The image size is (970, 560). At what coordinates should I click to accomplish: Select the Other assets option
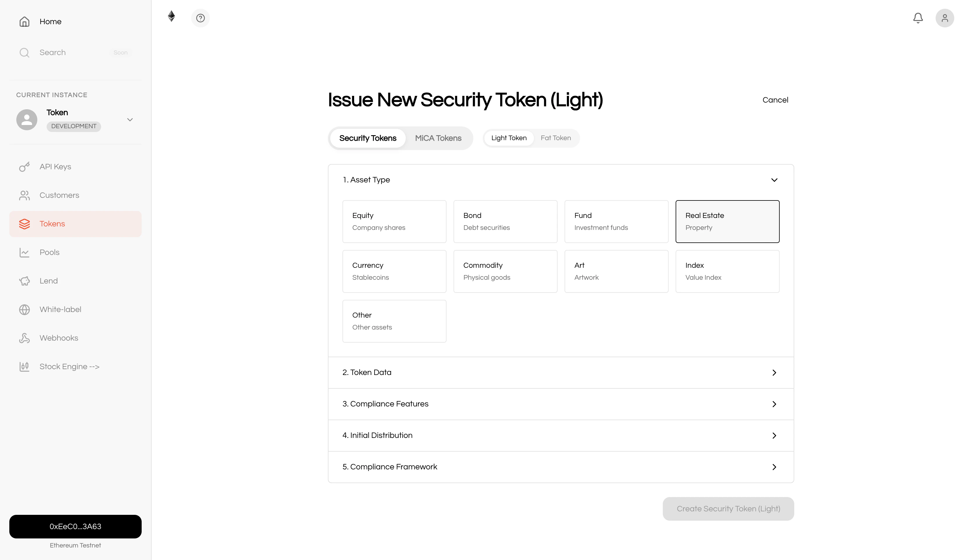[394, 321]
